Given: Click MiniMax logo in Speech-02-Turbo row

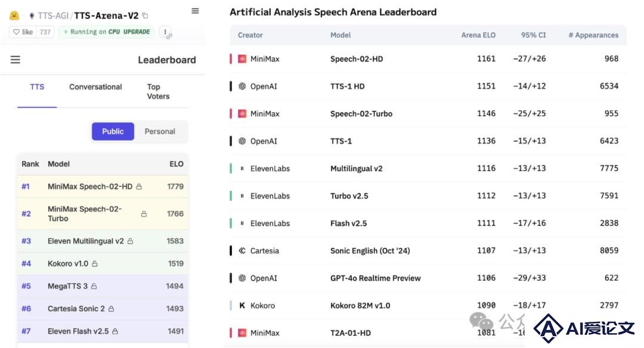Looking at the screenshot, I should (x=242, y=113).
